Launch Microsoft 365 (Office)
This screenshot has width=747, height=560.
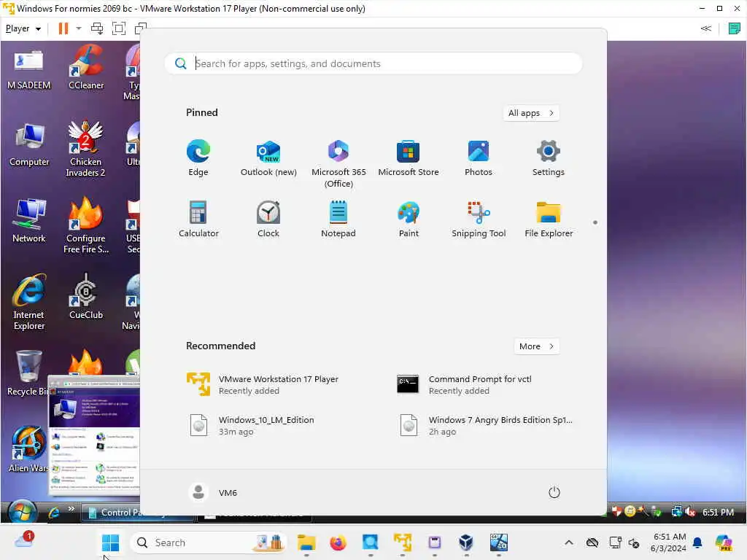pyautogui.click(x=338, y=164)
